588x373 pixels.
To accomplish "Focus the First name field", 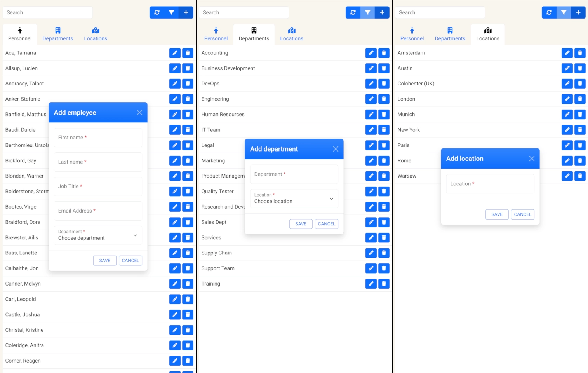I will [98, 138].
